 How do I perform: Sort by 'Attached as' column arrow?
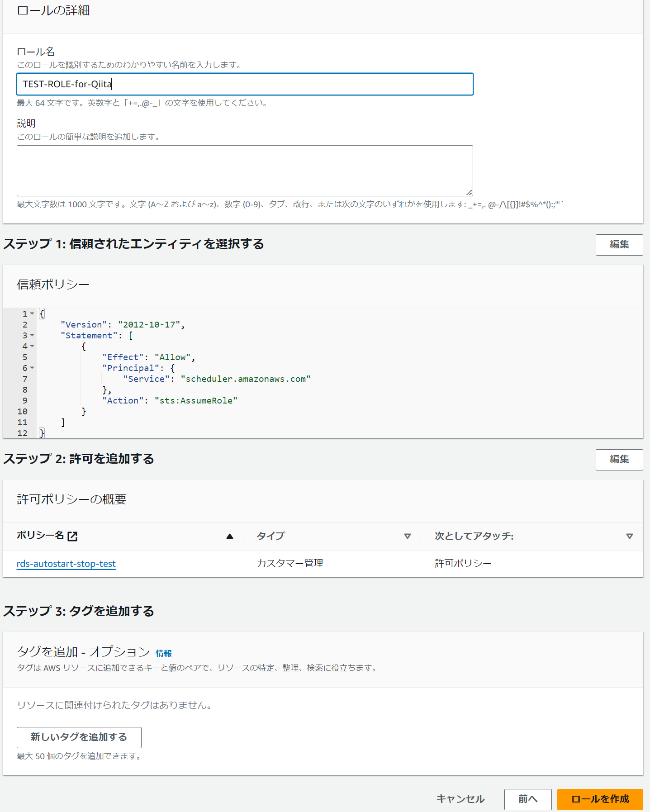coord(629,536)
